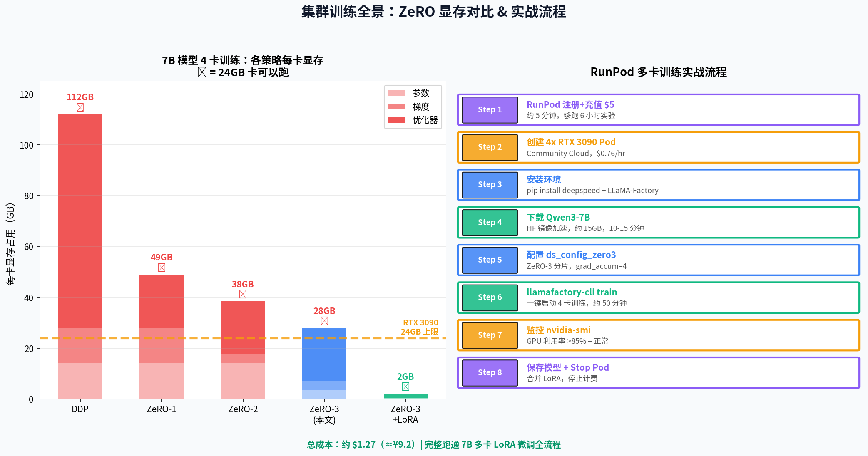
Task: Click the Step 7 badge
Action: tap(490, 335)
